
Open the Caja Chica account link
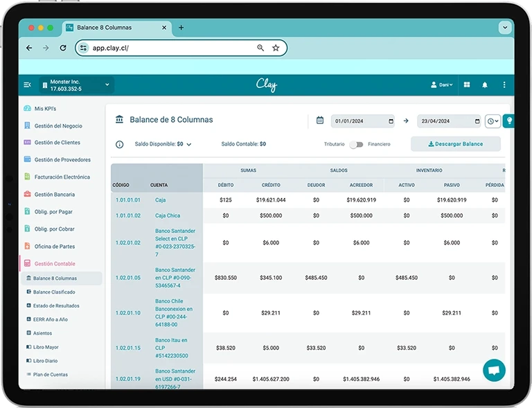(168, 215)
